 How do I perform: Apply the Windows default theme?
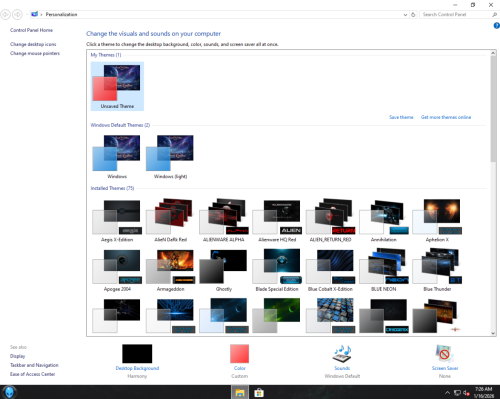[x=117, y=157]
